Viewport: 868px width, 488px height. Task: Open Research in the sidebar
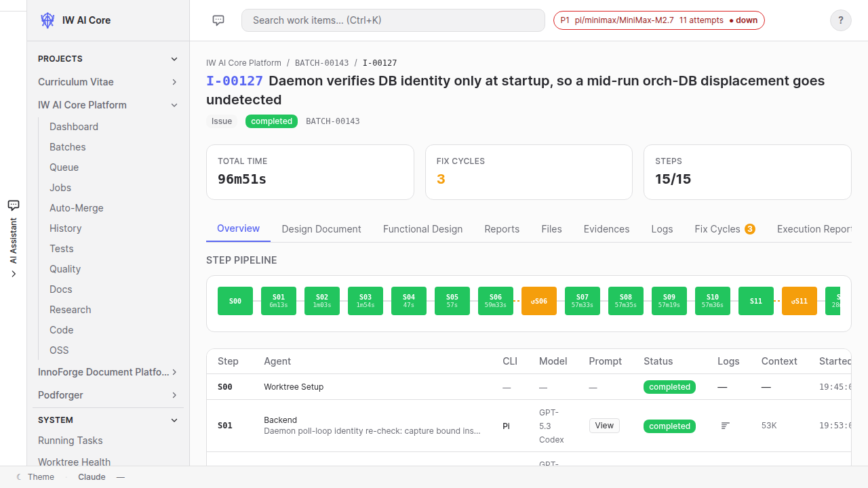tap(71, 310)
